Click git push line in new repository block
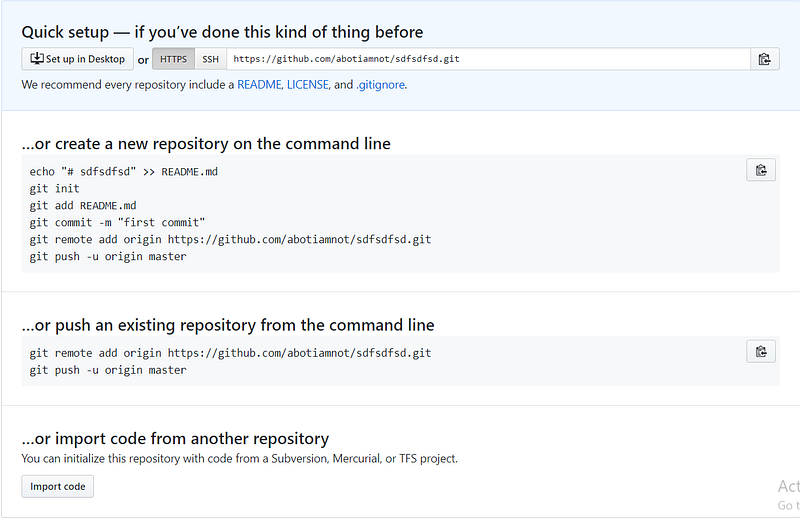The width and height of the screenshot is (800, 521). tap(108, 256)
